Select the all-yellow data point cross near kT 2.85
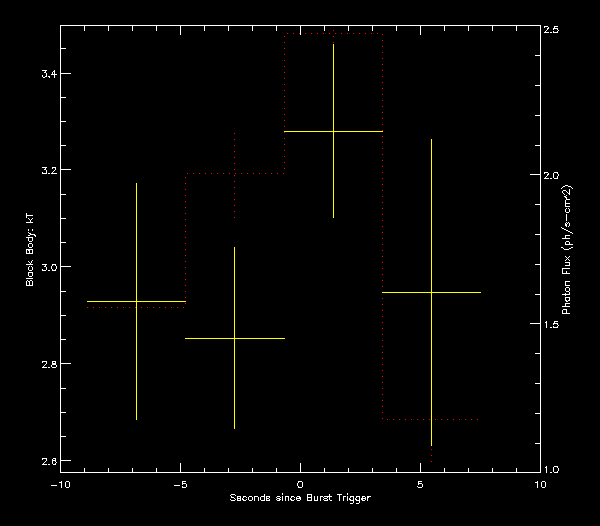The height and width of the screenshot is (526, 600). coord(234,338)
